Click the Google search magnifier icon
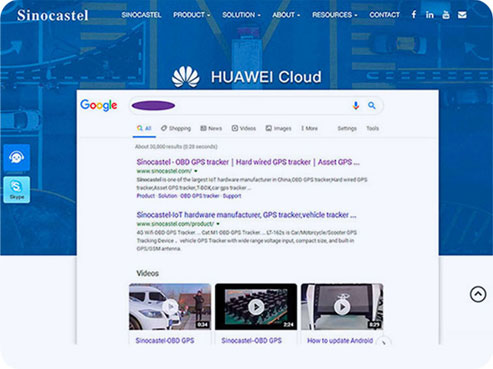493x369 pixels. 372,106
